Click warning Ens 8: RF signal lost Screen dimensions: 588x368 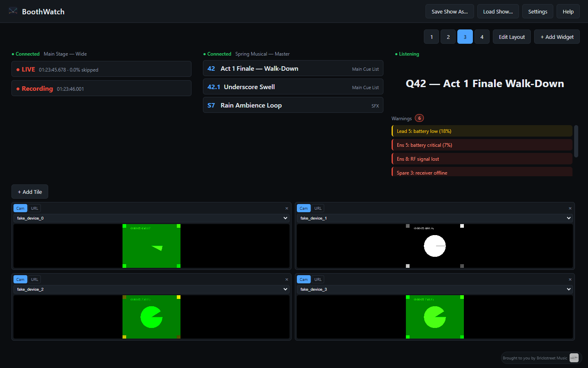[x=482, y=159]
